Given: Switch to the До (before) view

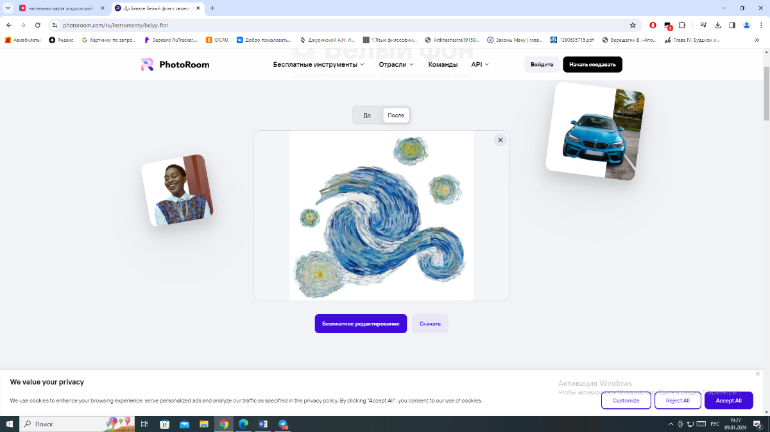Looking at the screenshot, I should click(x=367, y=115).
